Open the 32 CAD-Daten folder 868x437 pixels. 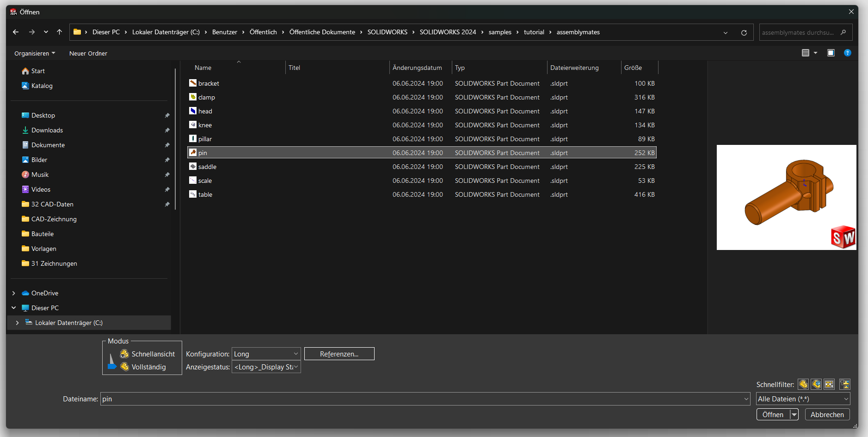tap(48, 204)
